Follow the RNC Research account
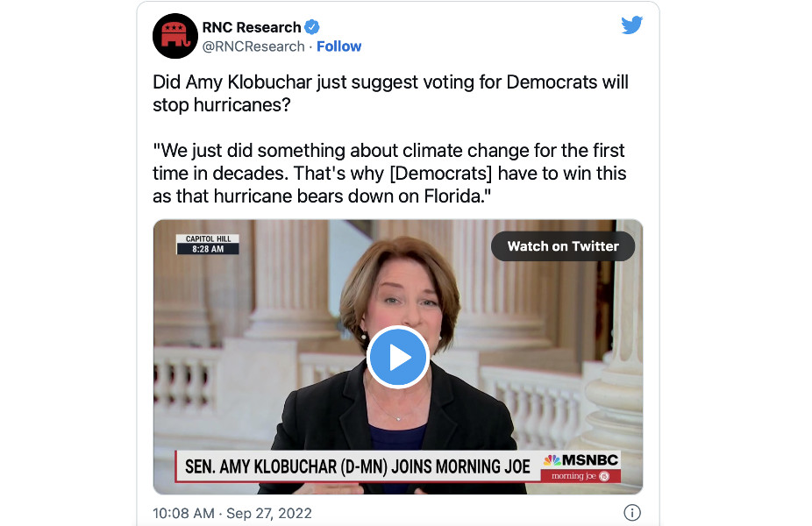Image resolution: width=812 pixels, height=526 pixels. [338, 46]
